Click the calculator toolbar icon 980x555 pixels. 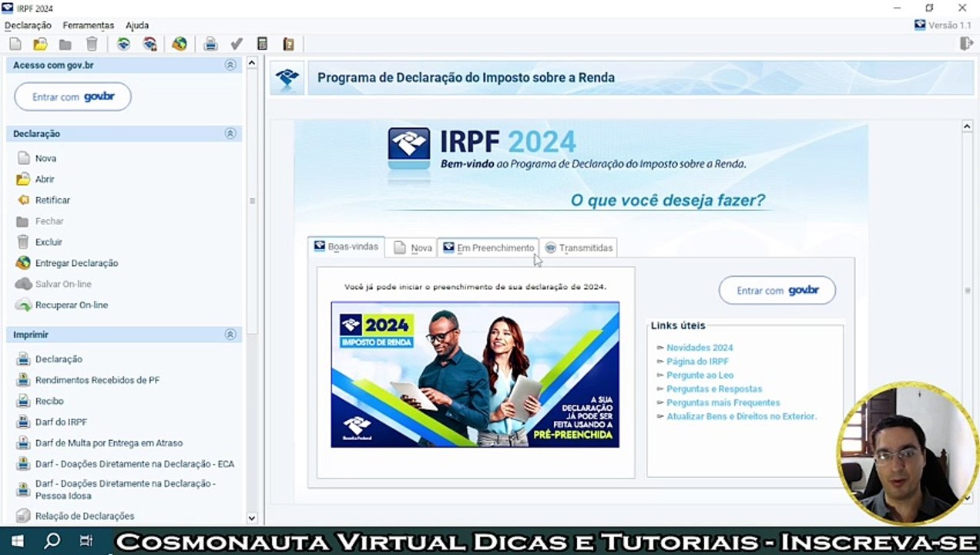point(262,44)
